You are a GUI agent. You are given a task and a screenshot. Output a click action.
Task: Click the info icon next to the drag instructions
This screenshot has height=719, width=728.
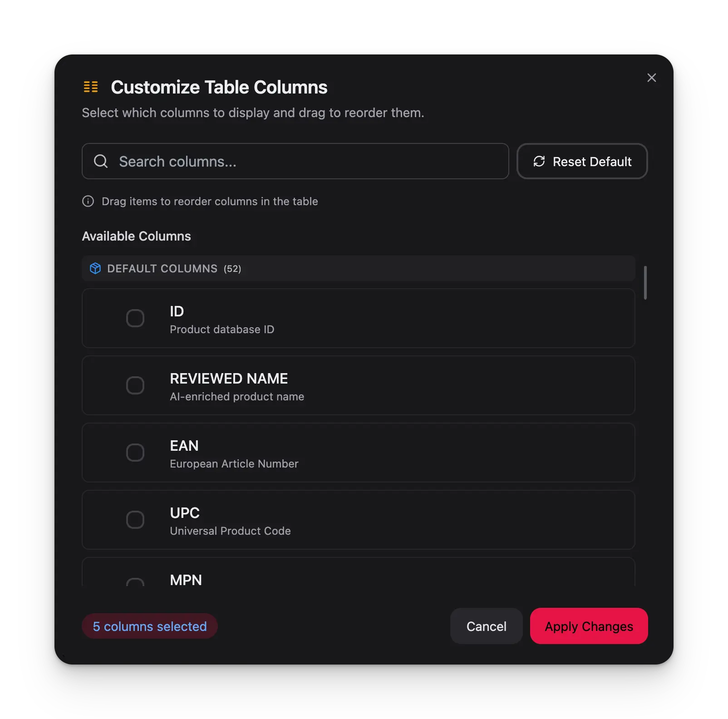[88, 201]
